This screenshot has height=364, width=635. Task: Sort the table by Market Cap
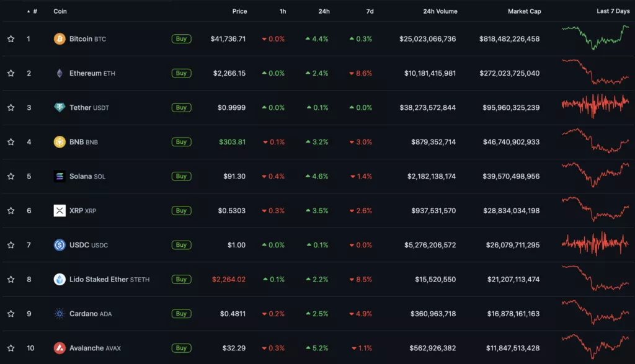coord(524,11)
